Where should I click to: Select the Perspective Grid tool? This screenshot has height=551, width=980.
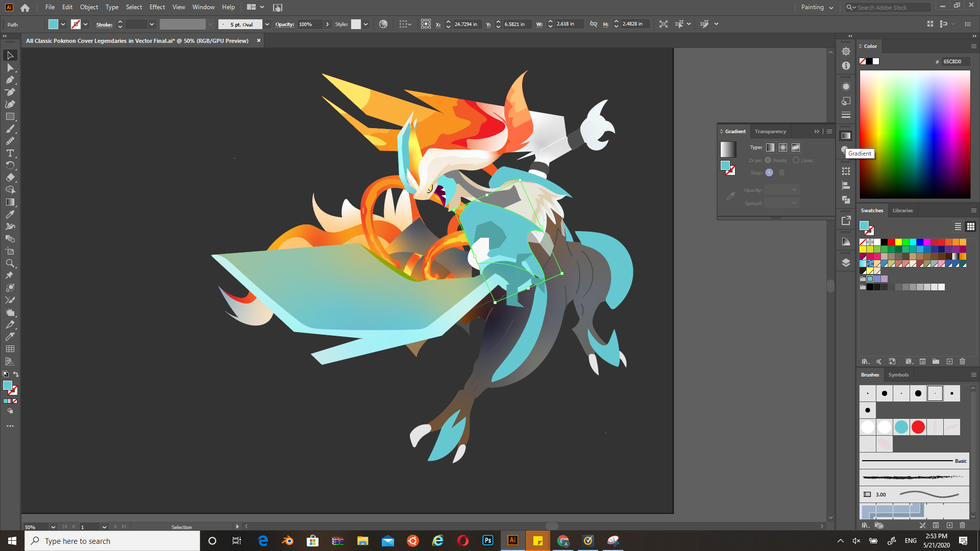[x=10, y=361]
